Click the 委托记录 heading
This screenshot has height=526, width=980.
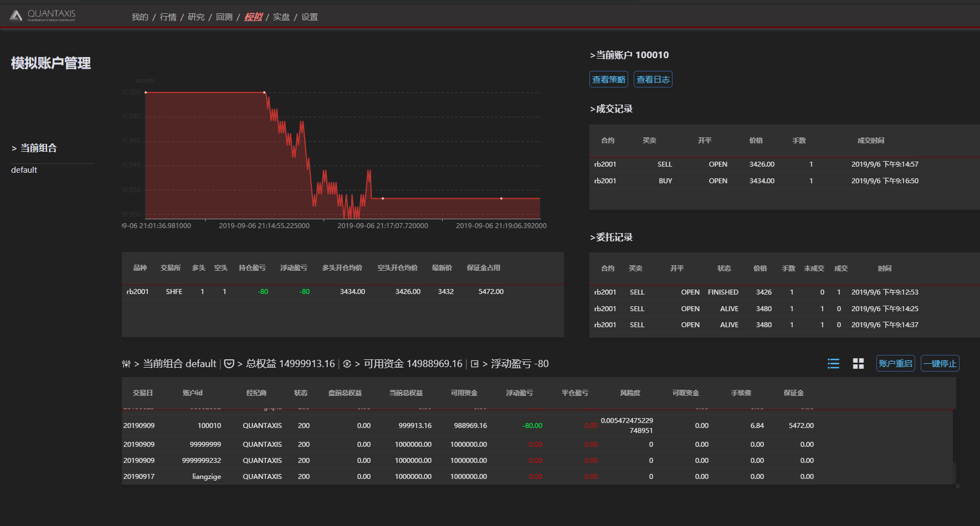[x=612, y=237]
